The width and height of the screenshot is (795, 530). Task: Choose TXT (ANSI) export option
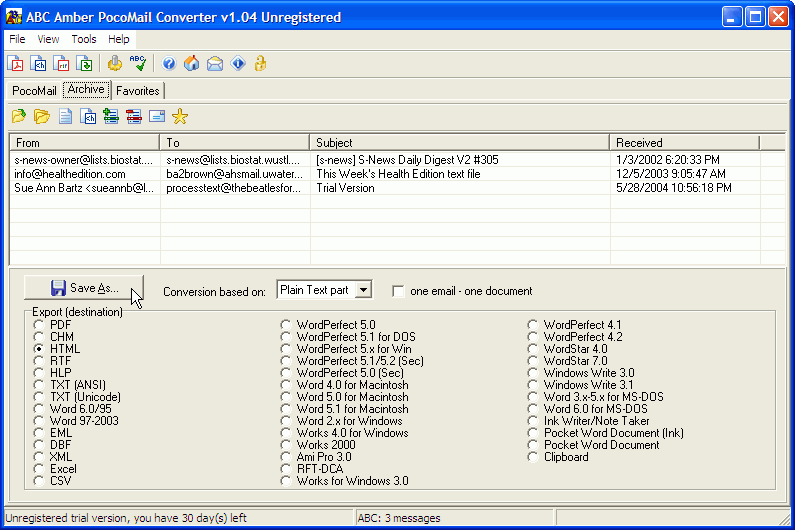click(39, 385)
